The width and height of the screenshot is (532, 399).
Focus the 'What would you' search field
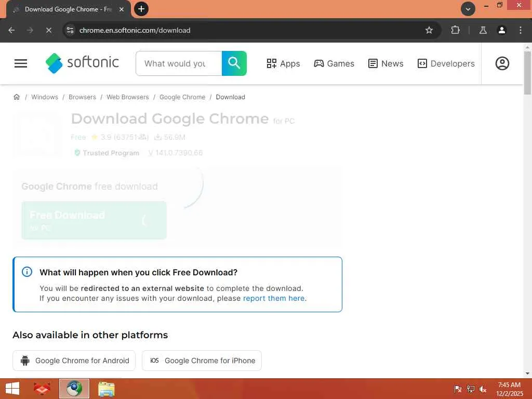click(x=179, y=63)
